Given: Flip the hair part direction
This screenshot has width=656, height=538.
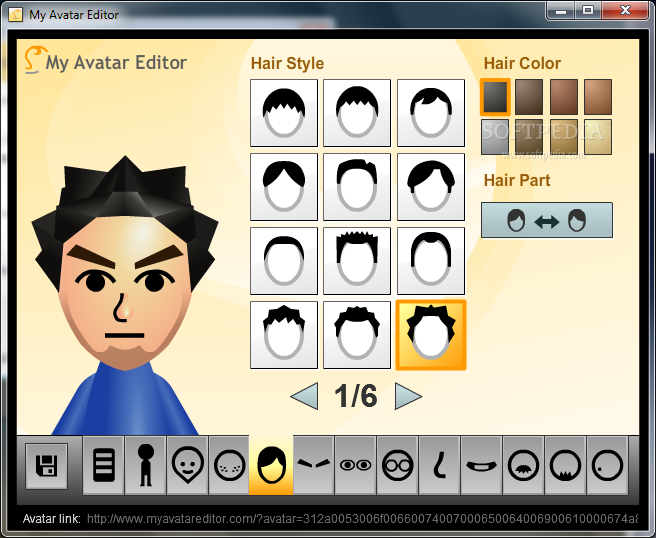Looking at the screenshot, I should (x=547, y=220).
